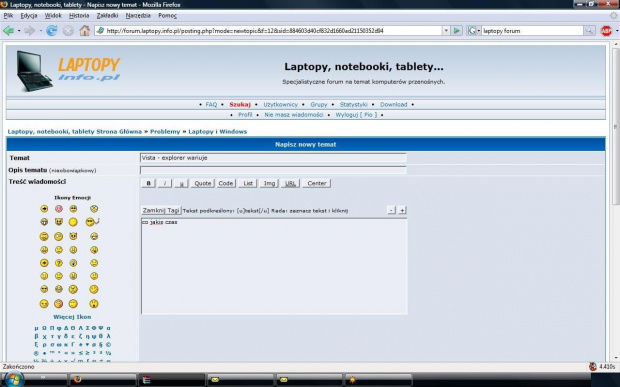Insert the sunglasses cool smiley emoticon
Screen dimensions: 620x387
[x=44, y=289]
